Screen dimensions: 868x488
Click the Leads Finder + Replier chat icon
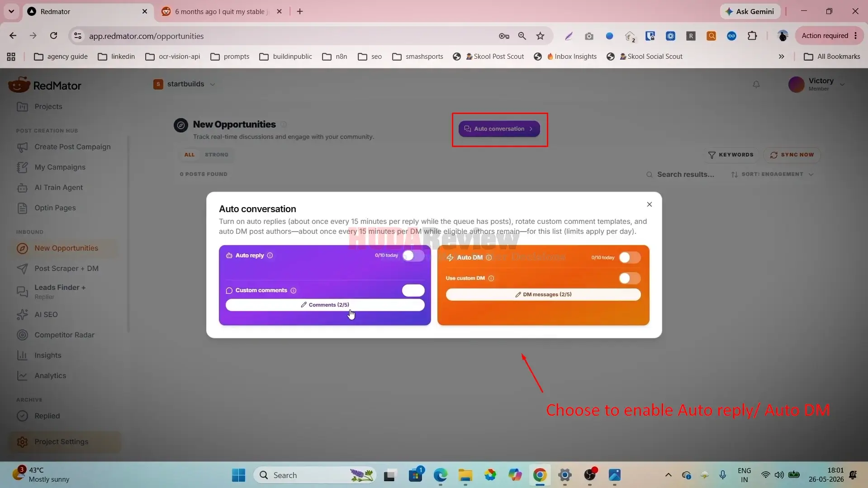(22, 292)
